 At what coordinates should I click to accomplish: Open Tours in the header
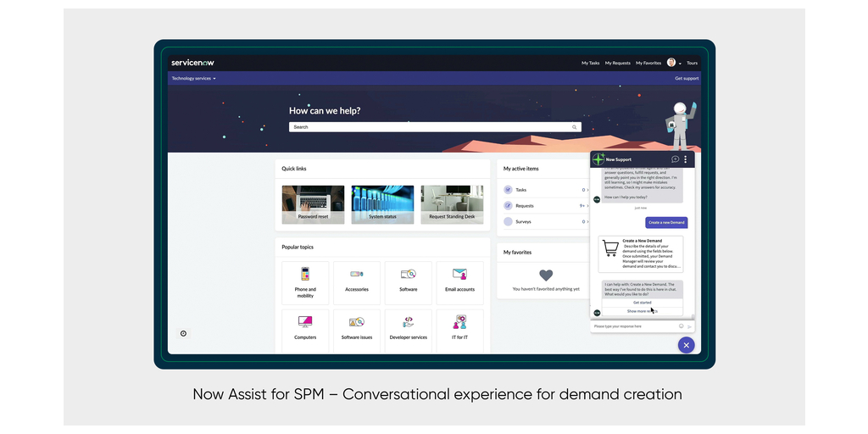[692, 63]
